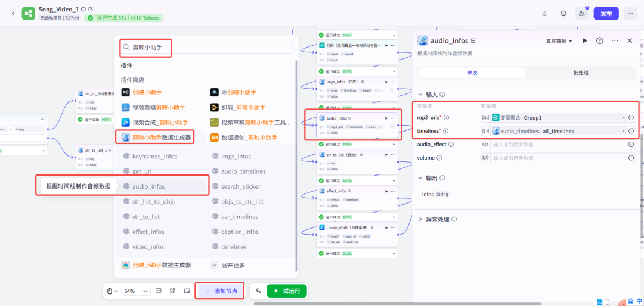Open the header more-options menu
This screenshot has height=306, width=644.
pyautogui.click(x=630, y=14)
